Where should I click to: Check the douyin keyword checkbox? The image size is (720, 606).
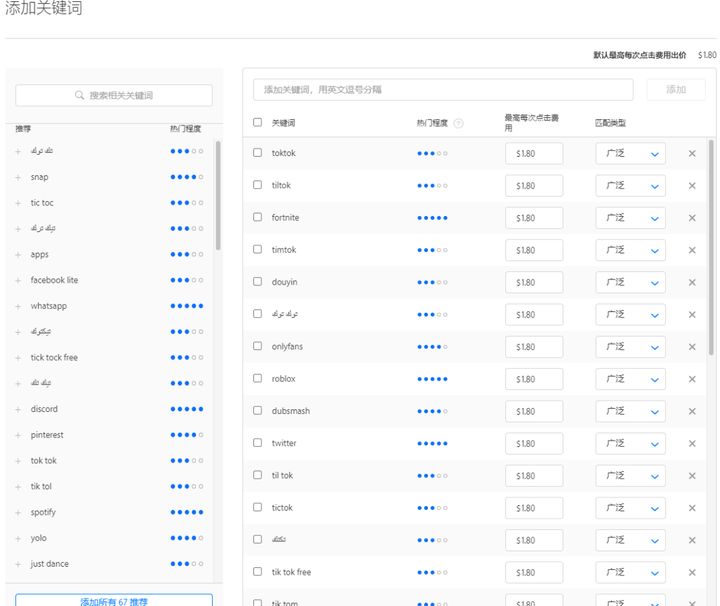[x=258, y=281]
